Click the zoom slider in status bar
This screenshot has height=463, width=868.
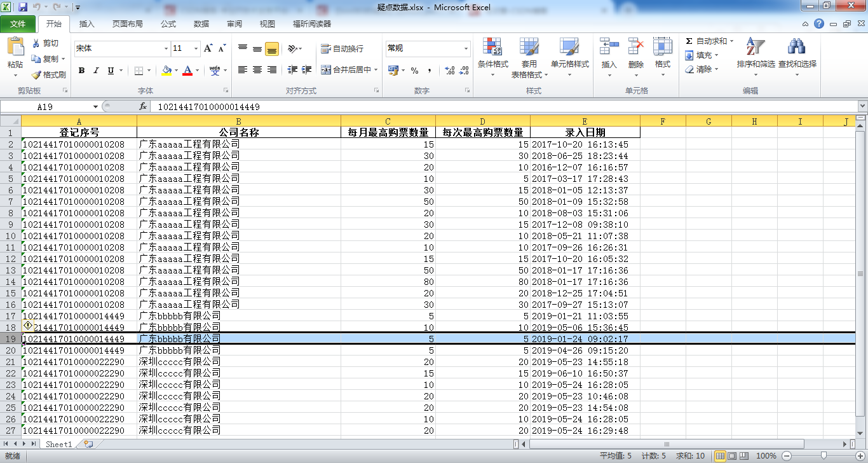(x=824, y=456)
